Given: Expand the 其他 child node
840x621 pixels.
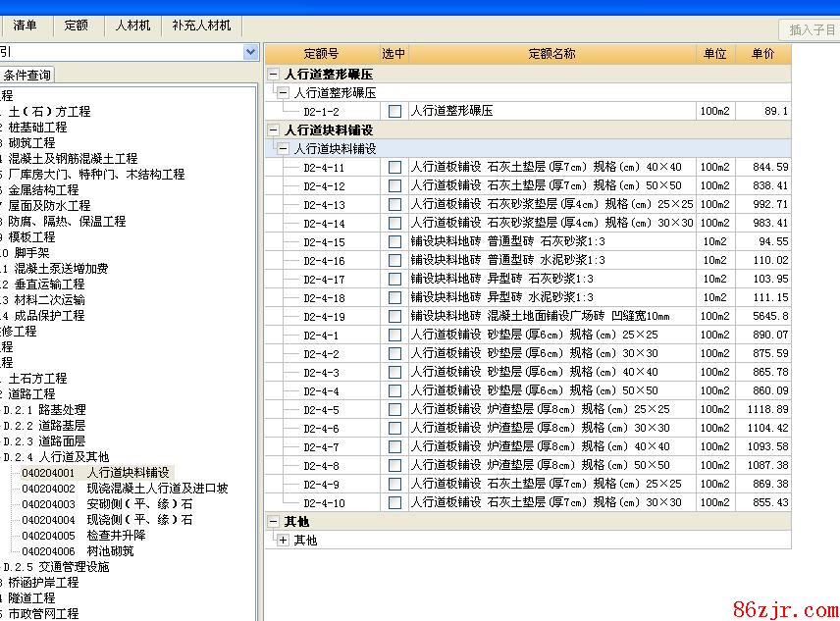Looking at the screenshot, I should 284,541.
